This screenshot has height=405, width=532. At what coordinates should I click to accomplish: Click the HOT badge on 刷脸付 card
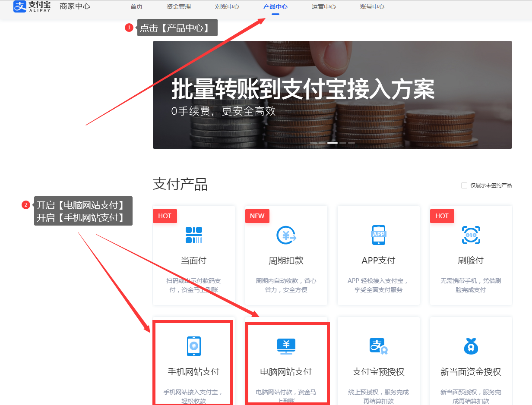tap(442, 216)
